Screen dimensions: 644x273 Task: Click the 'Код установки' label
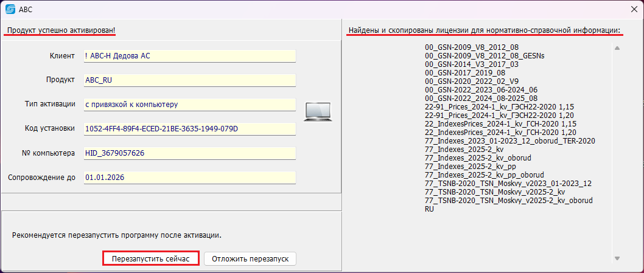(50, 128)
